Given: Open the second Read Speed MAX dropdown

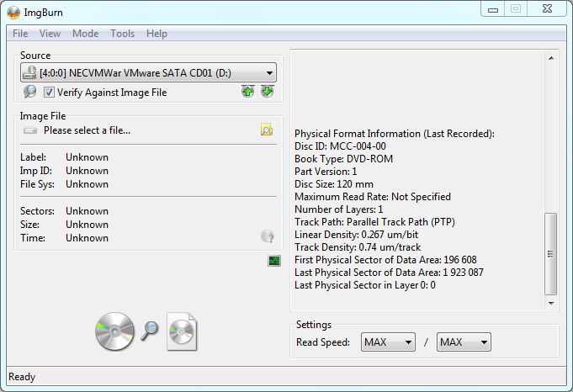Looking at the screenshot, I should click(464, 342).
